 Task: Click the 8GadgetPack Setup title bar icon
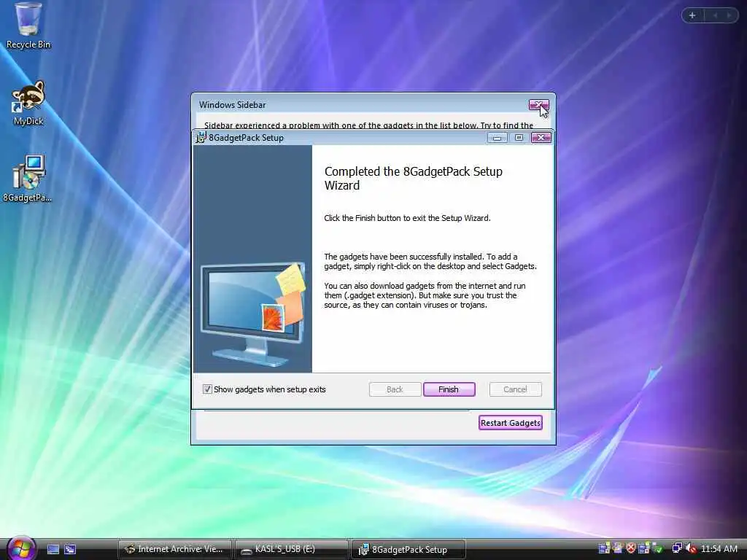pyautogui.click(x=201, y=138)
